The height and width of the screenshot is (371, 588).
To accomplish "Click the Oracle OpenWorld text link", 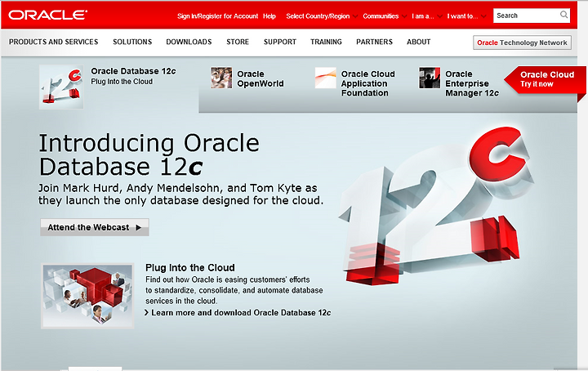I will pyautogui.click(x=261, y=78).
